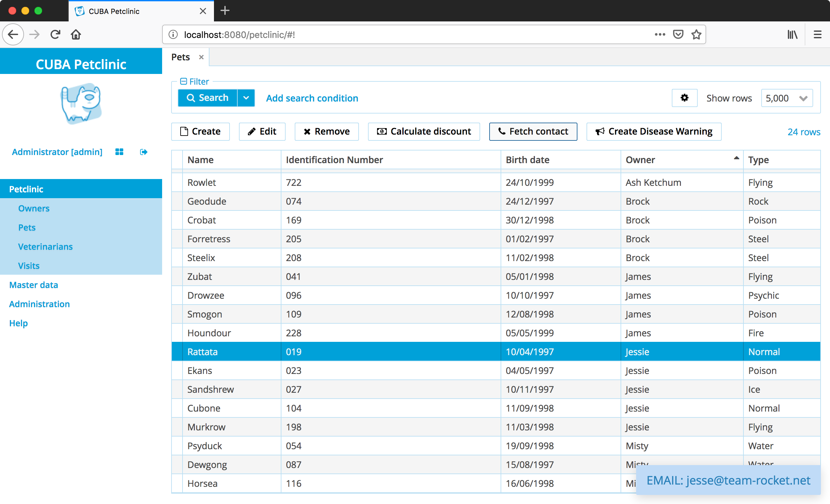Close the Pets tab with its X

click(x=201, y=57)
